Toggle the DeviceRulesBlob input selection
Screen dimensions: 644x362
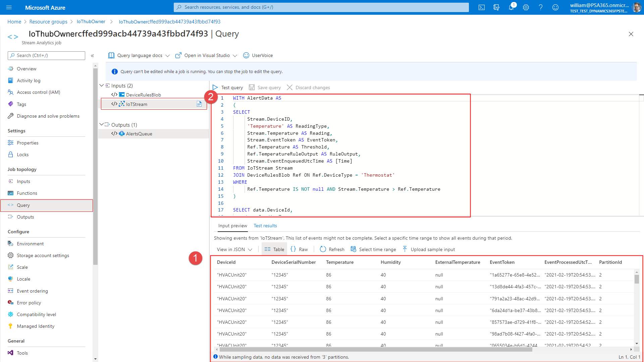coord(143,95)
